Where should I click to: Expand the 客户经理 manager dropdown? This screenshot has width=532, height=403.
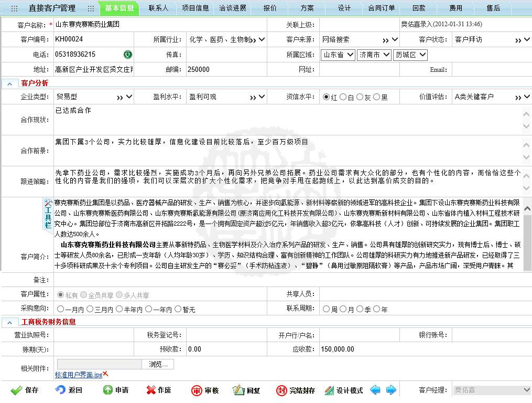527,390
